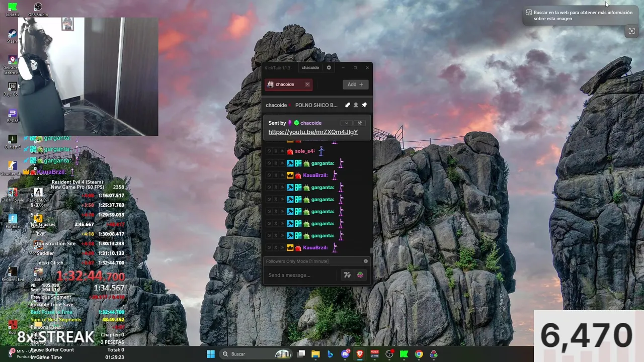Open Bing from the taskbar
This screenshot has height=362, width=644.
coord(330,354)
